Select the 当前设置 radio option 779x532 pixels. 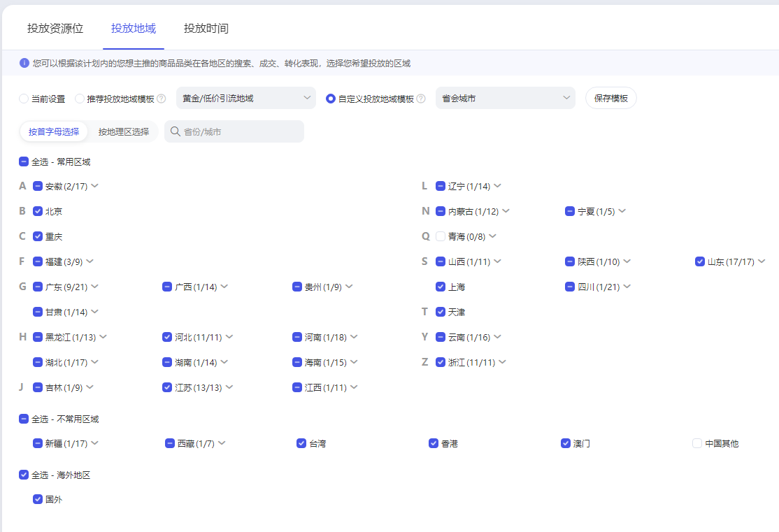tap(24, 99)
